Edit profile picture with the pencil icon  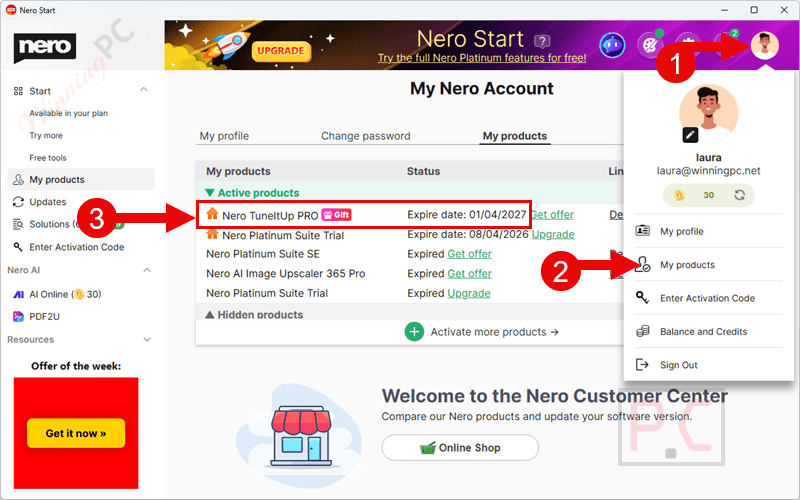coord(690,135)
